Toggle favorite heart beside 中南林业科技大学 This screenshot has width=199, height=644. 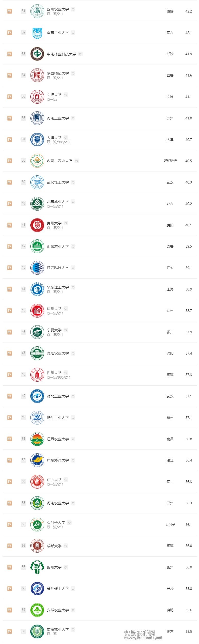coord(80,54)
